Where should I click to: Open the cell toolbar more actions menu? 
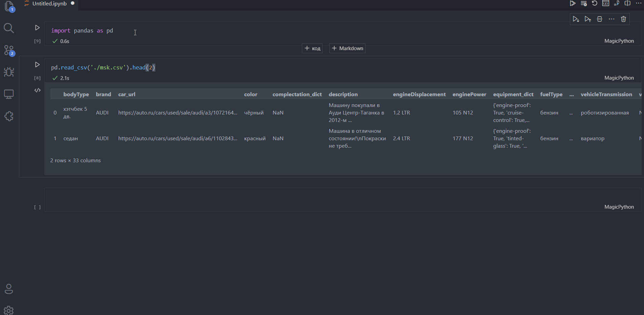click(x=612, y=19)
